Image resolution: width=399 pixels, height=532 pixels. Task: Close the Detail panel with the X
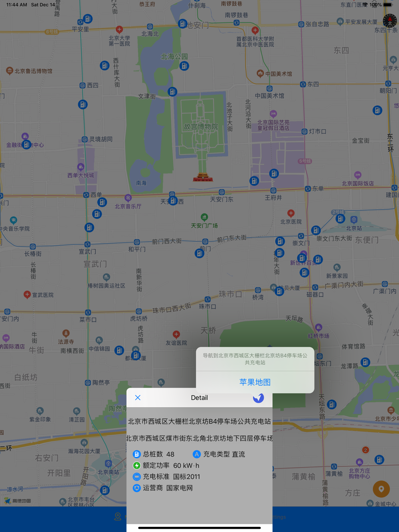pos(138,398)
